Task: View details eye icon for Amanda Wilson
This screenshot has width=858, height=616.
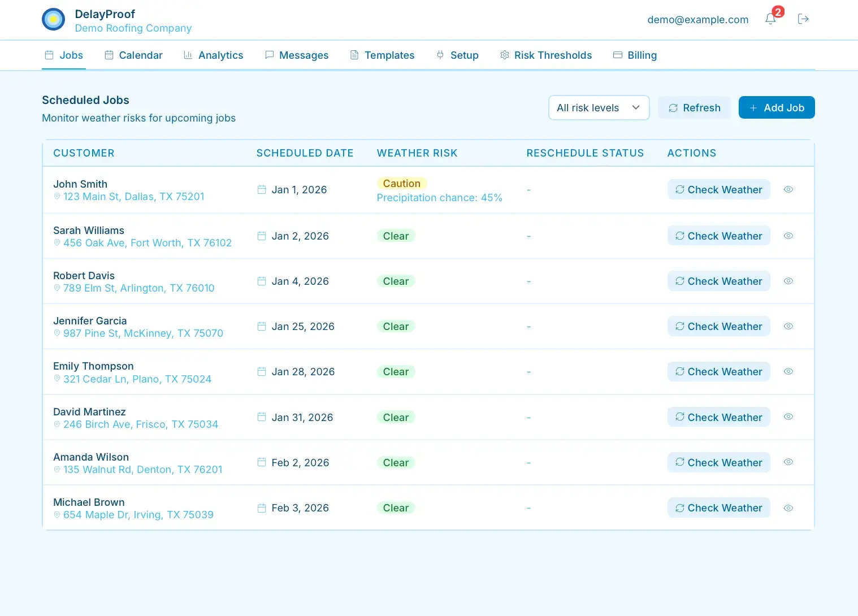Action: tap(788, 462)
